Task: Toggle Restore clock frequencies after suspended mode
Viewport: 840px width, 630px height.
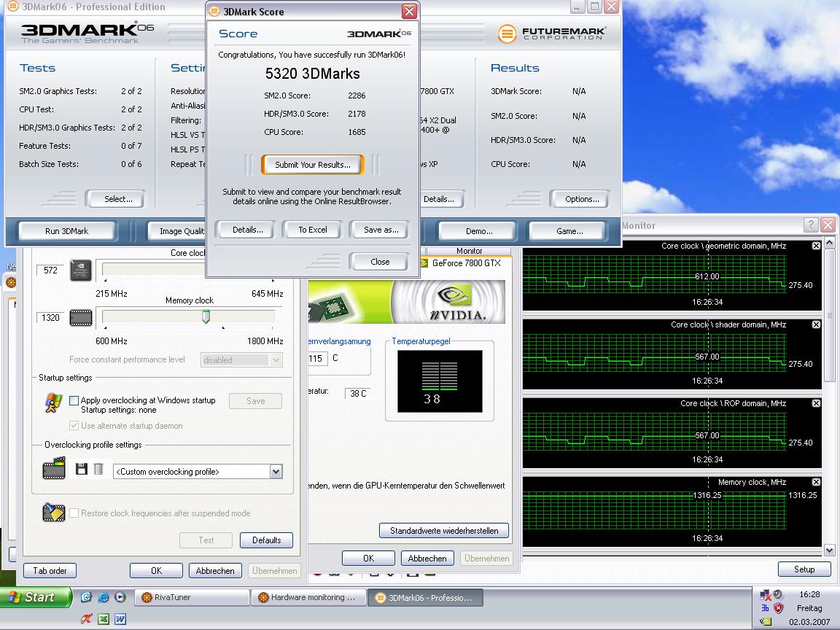Action: pos(74,513)
